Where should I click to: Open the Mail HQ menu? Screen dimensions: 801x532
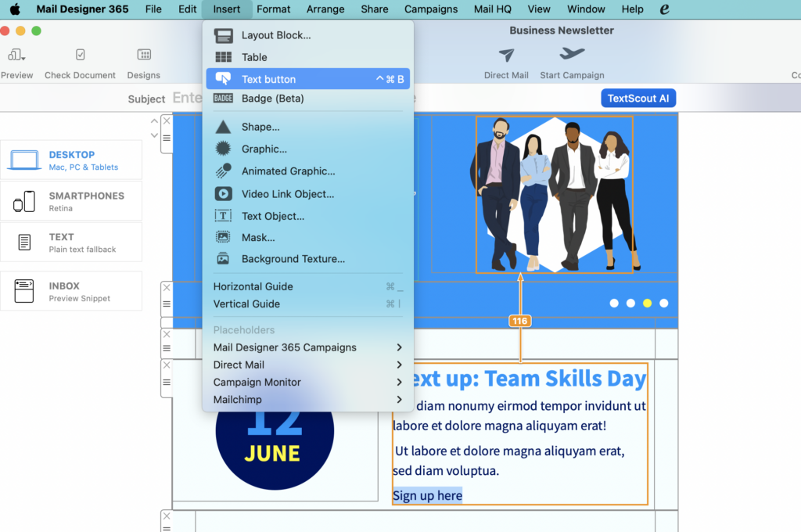[493, 9]
